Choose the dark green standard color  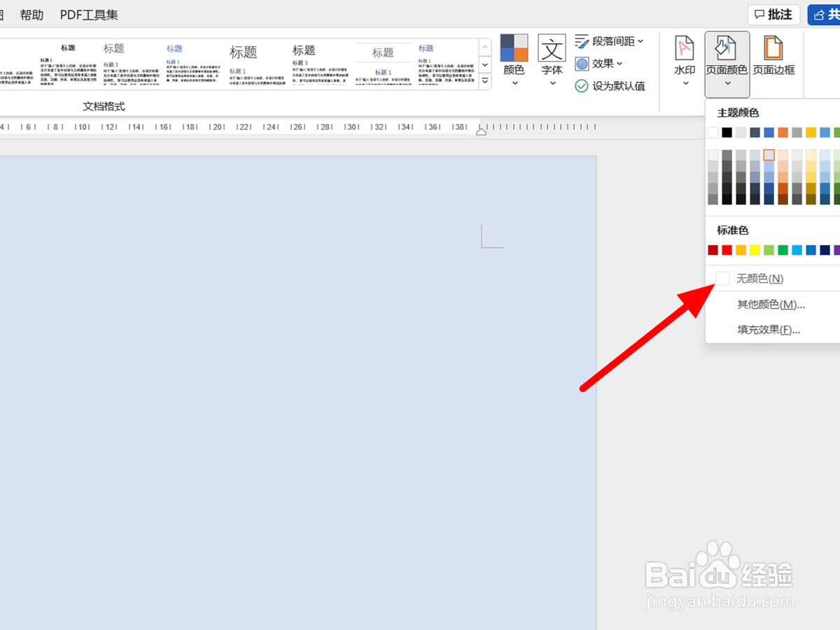783,250
